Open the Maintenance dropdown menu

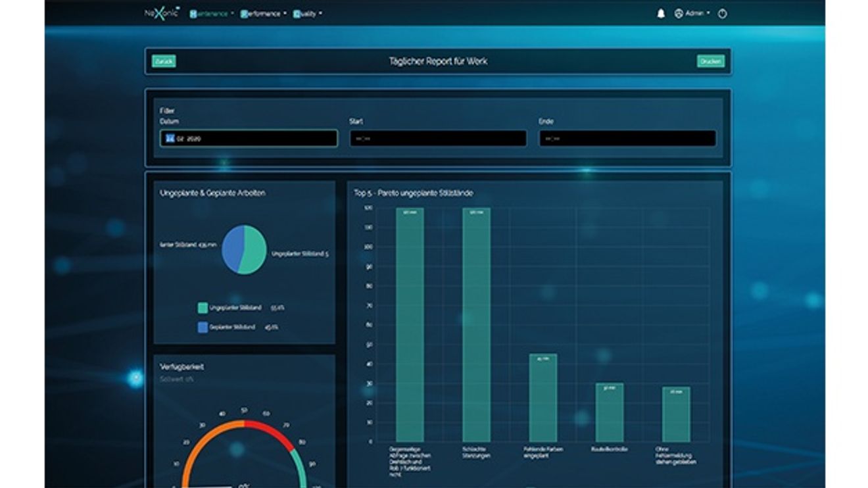[211, 13]
